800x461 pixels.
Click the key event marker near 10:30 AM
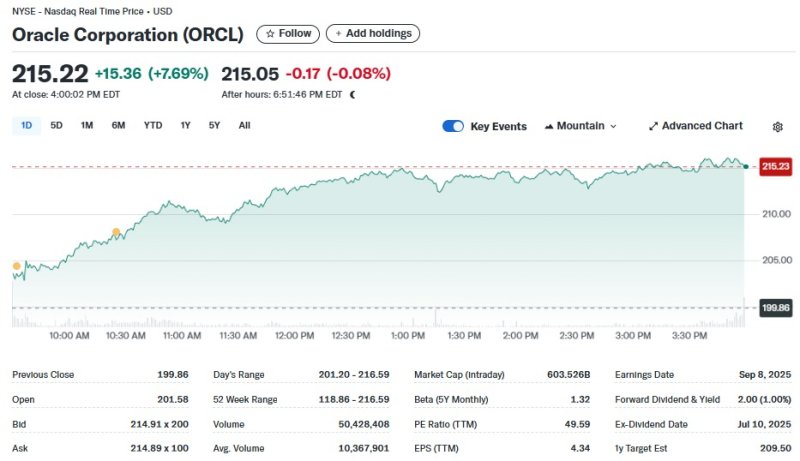116,232
